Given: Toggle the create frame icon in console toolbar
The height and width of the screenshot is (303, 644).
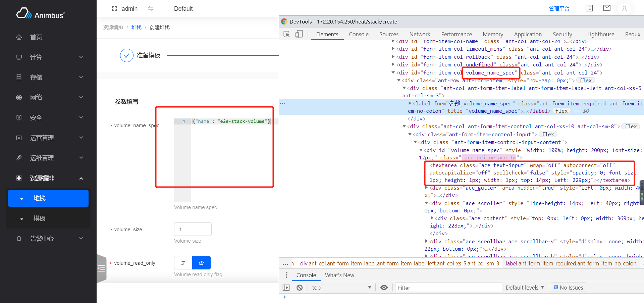Looking at the screenshot, I should pos(286,287).
